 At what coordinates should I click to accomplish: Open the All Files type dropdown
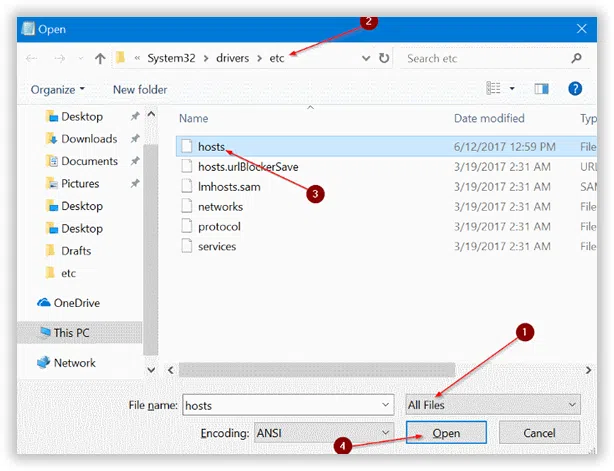pyautogui.click(x=493, y=405)
